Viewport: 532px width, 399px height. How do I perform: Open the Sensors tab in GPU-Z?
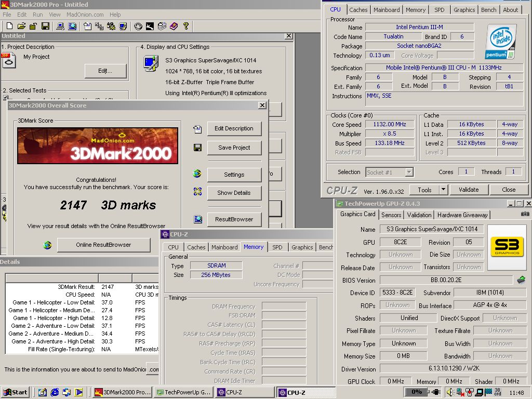coord(391,215)
